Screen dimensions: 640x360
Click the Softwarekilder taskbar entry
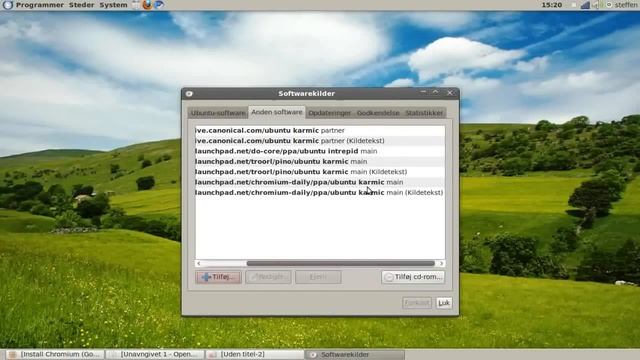click(355, 354)
